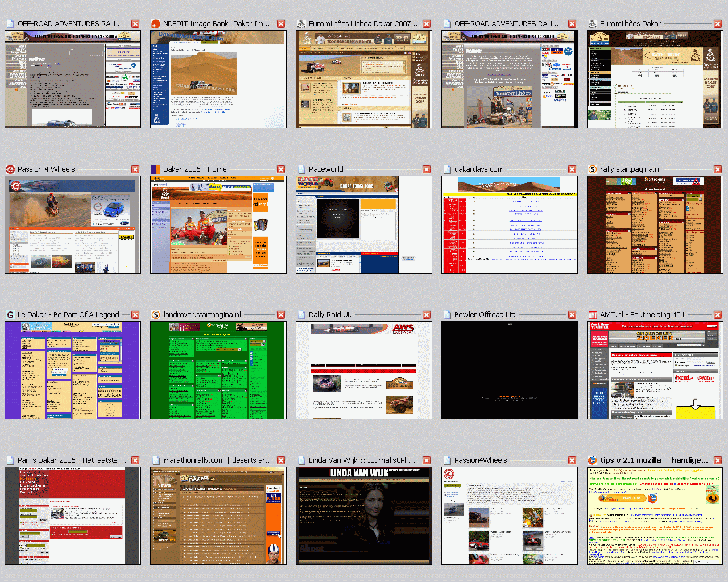The height and width of the screenshot is (582, 728).
Task: Click the 'tips v 2.1 mozilla' favicon
Action: point(593,460)
